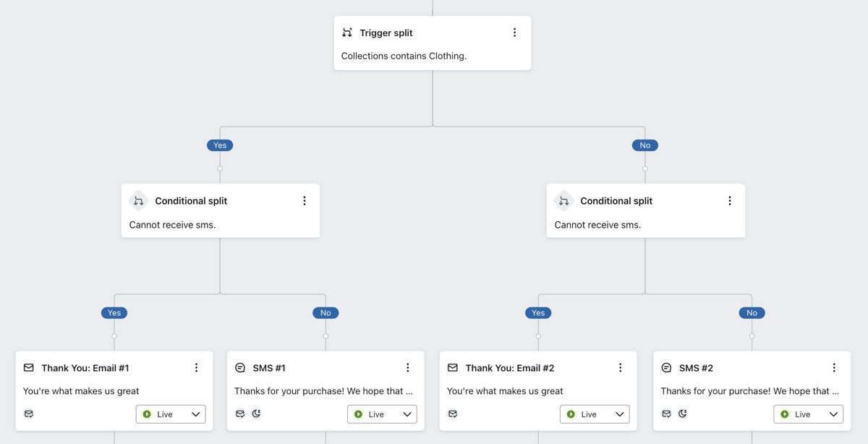This screenshot has width=868, height=444.
Task: Expand Live status dropdown for Email #1
Action: coord(171,414)
